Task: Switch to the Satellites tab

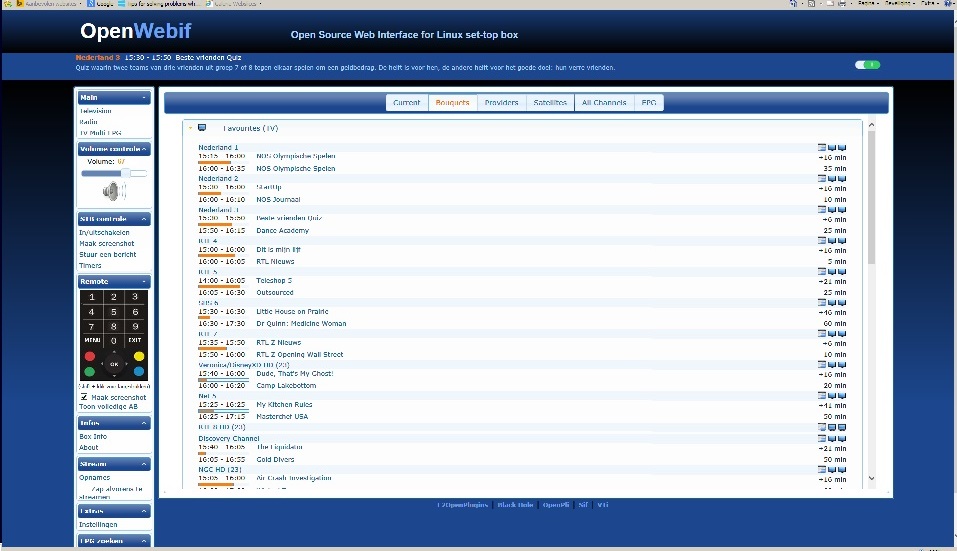Action: (550, 103)
